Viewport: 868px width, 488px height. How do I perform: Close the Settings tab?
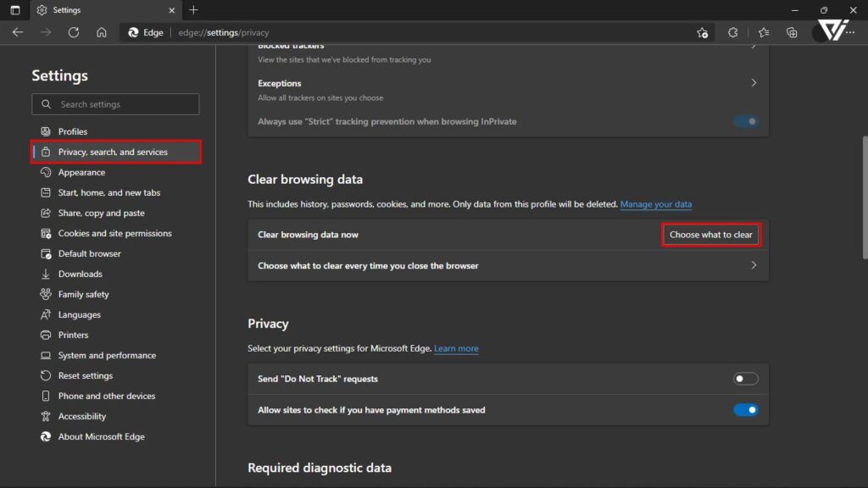click(171, 10)
